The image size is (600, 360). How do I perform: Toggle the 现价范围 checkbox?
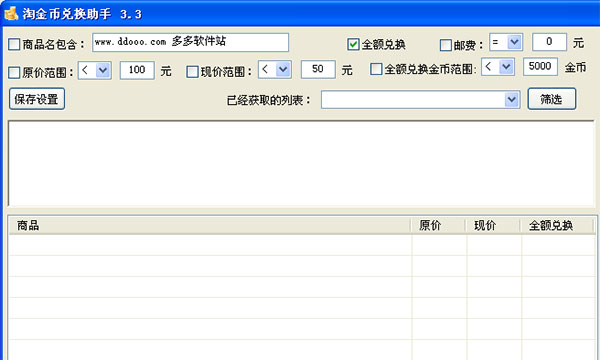[x=192, y=72]
